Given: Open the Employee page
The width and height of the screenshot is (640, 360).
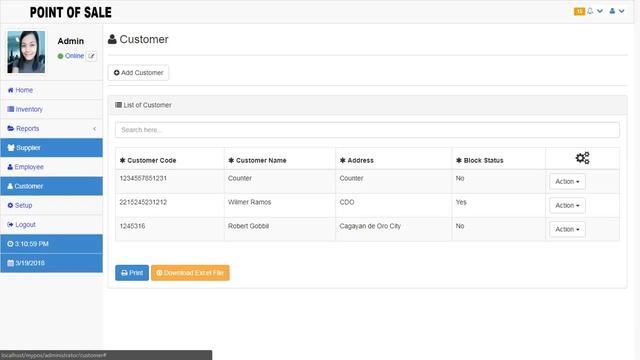Looking at the screenshot, I should [x=51, y=167].
